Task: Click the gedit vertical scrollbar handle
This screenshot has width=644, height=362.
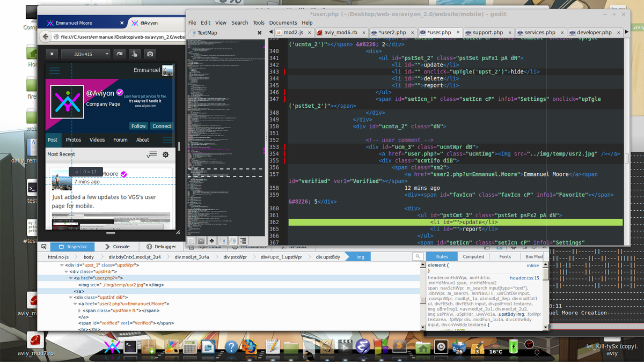Action: coord(626,158)
